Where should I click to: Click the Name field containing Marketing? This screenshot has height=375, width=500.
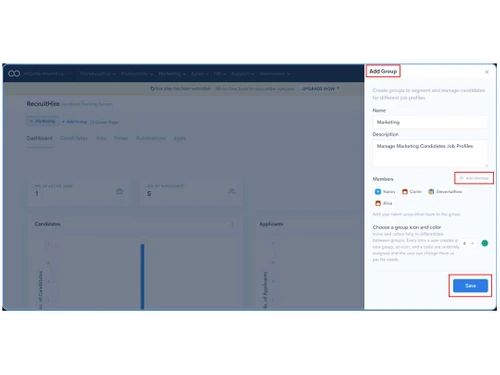point(430,122)
